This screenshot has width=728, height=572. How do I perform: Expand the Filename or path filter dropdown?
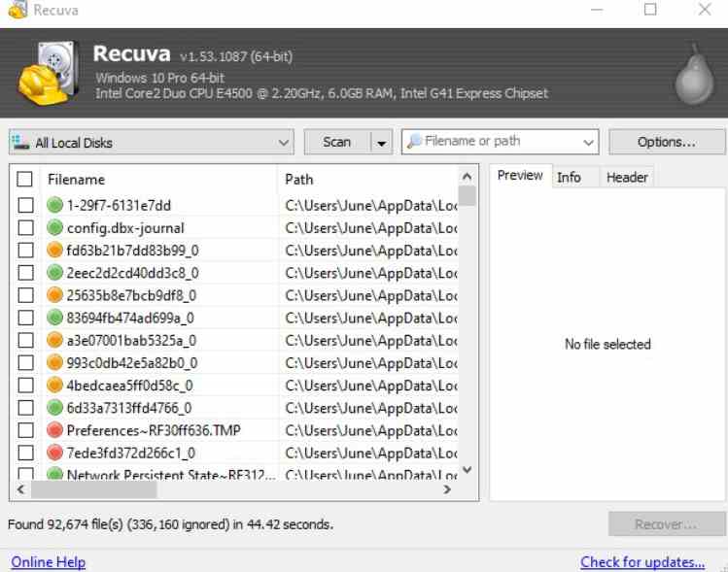[x=588, y=142]
